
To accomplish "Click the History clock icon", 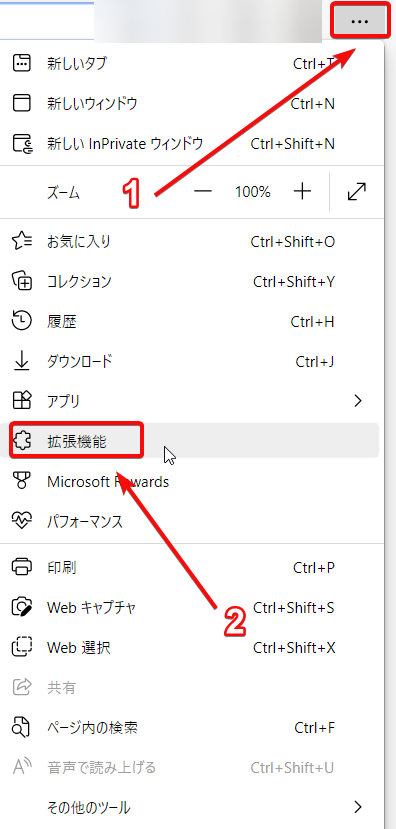I will [x=22, y=321].
